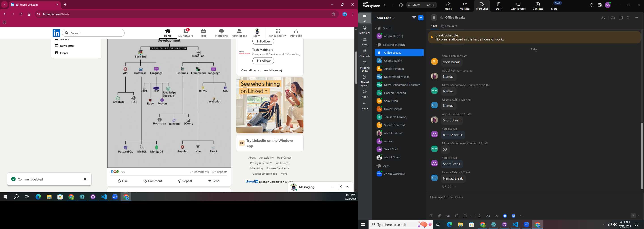Open Usama Rahim direct message
The width and height of the screenshot is (644, 229).
[x=399, y=61]
